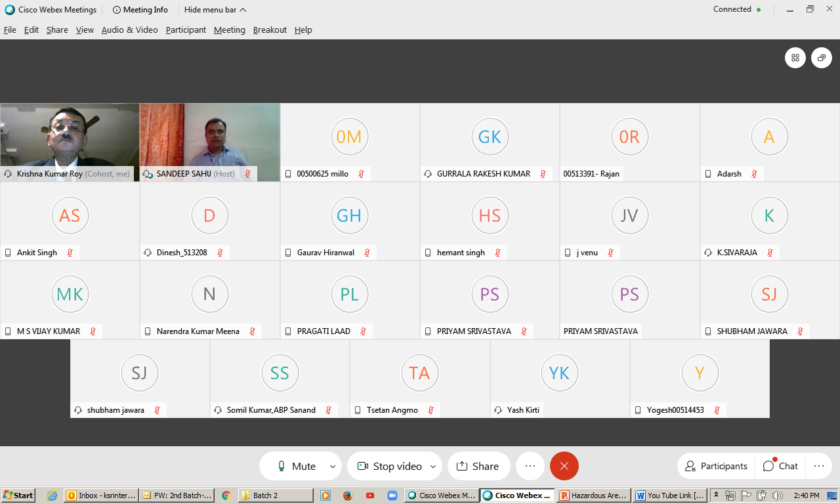Expand the video options arrow beside Stop video
Screen dimensions: 840x504
[432, 467]
